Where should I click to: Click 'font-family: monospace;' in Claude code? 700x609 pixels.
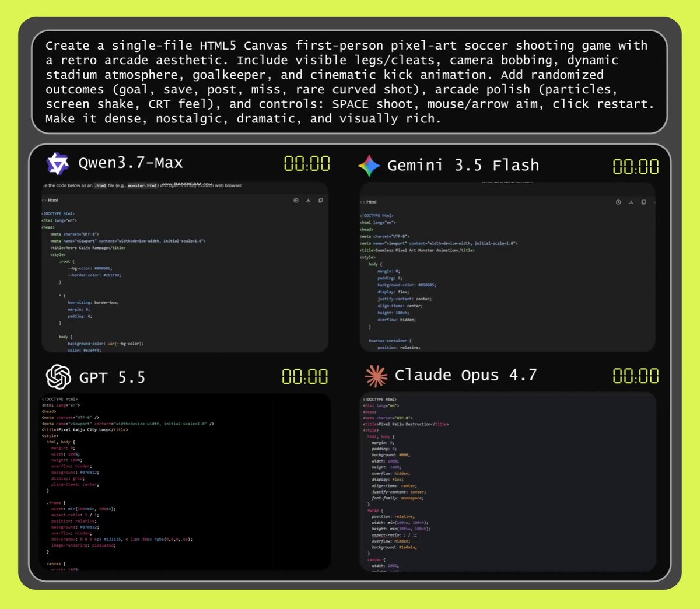398,498
